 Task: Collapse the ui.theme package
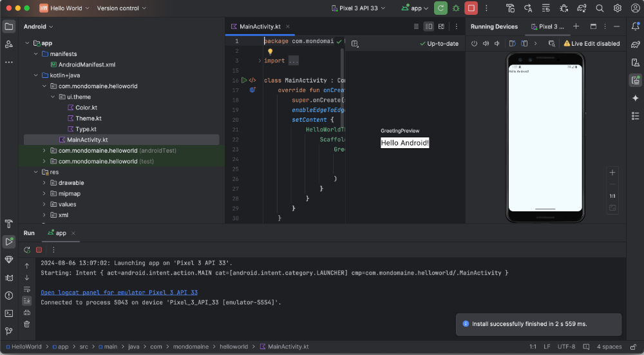point(53,97)
